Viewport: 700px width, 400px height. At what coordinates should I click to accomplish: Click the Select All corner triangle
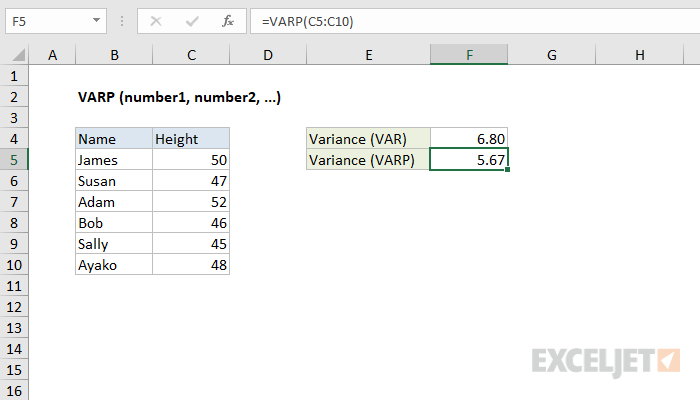(18, 55)
